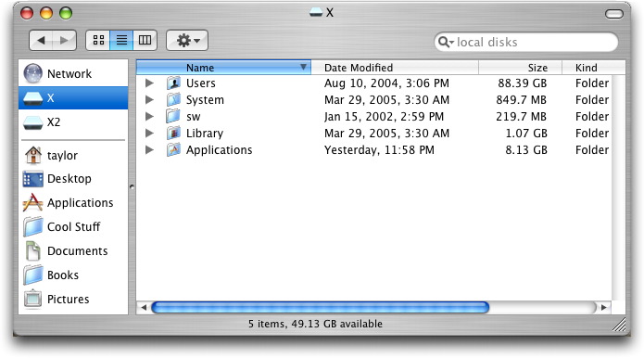
Task: Click the size value 88.39 GB
Action: [x=522, y=83]
